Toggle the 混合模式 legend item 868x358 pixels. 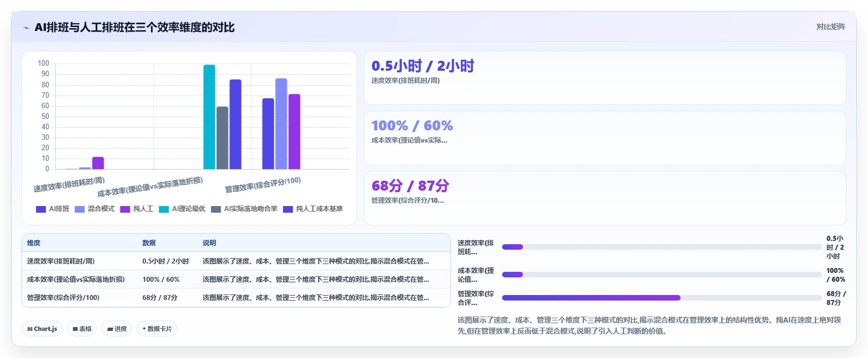[x=95, y=209]
